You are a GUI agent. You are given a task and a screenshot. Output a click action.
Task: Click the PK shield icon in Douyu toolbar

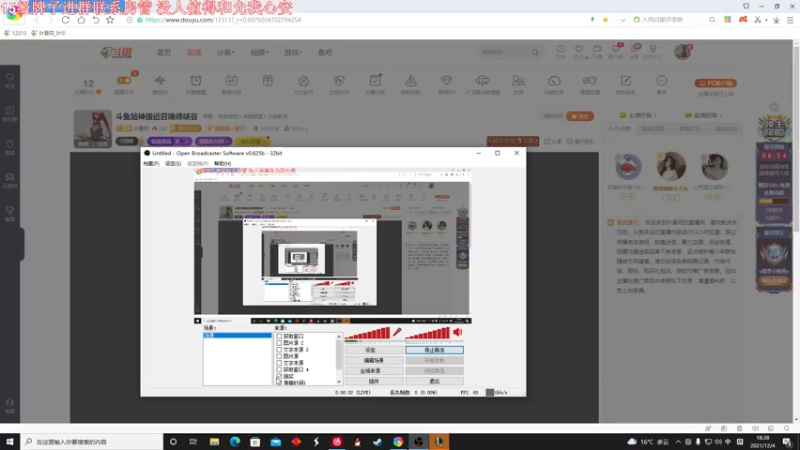(x=339, y=81)
